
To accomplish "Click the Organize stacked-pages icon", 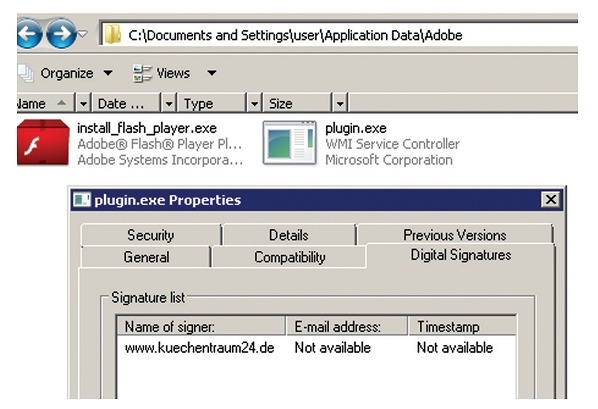I will pos(26,72).
